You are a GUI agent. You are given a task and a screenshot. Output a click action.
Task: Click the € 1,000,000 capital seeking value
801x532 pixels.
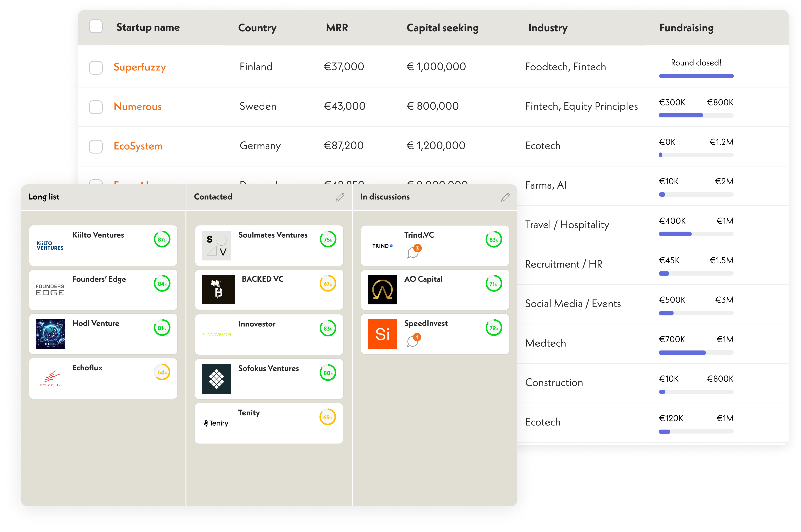[x=436, y=67]
